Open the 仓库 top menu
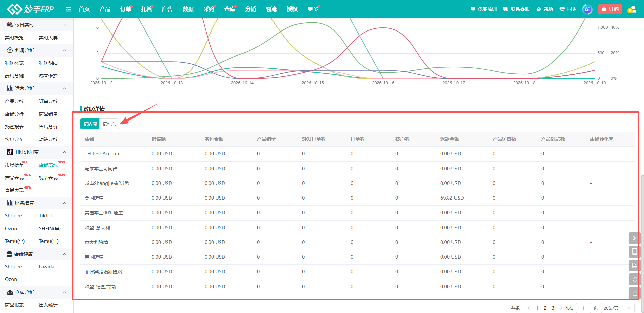The width and height of the screenshot is (644, 313). [230, 9]
